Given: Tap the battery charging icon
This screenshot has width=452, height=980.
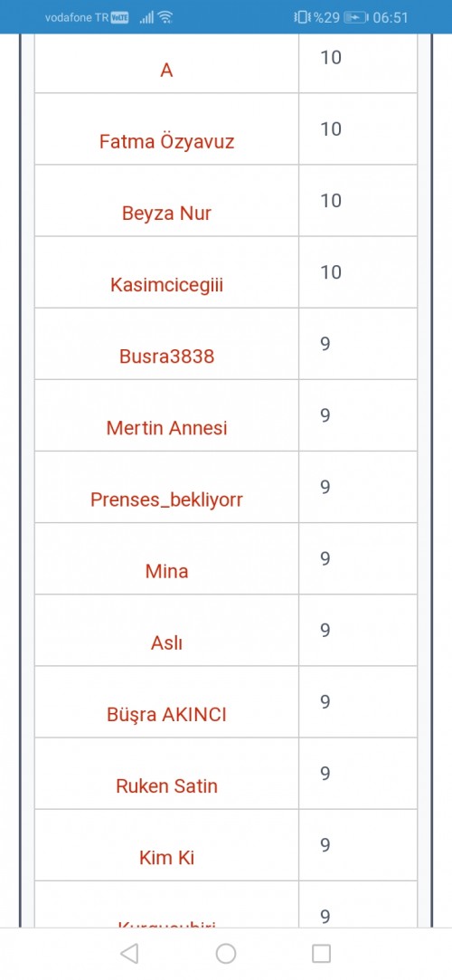Looking at the screenshot, I should [356, 17].
